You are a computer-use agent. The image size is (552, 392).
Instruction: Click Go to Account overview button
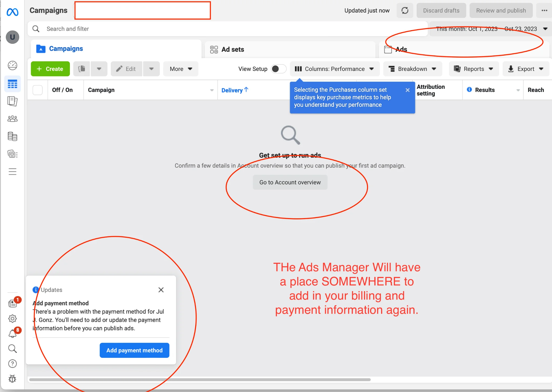(x=290, y=182)
